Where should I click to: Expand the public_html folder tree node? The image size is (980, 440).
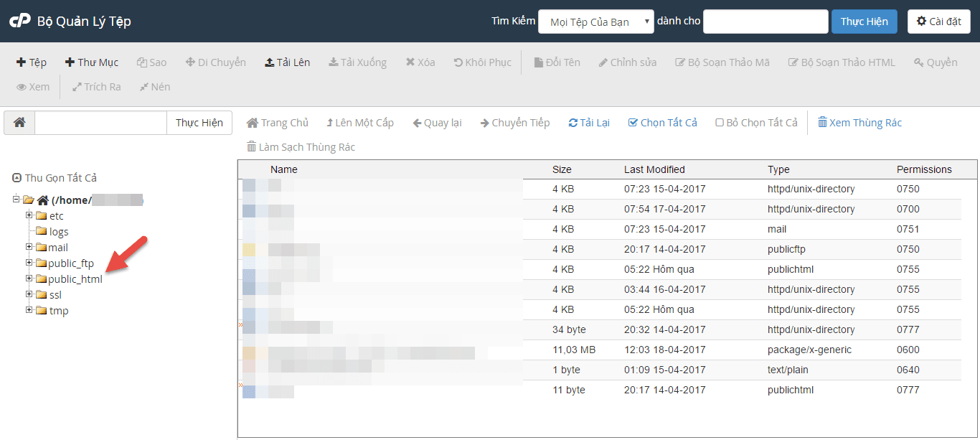[x=29, y=278]
